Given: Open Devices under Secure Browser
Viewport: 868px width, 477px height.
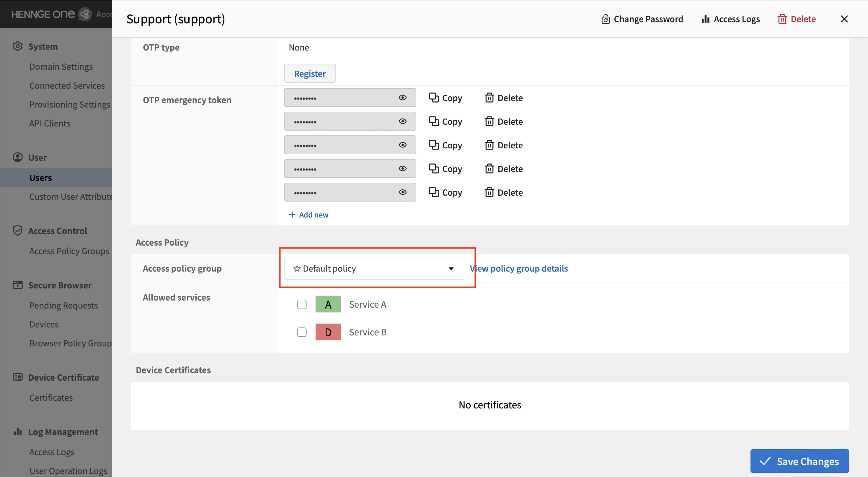Looking at the screenshot, I should click(x=44, y=324).
